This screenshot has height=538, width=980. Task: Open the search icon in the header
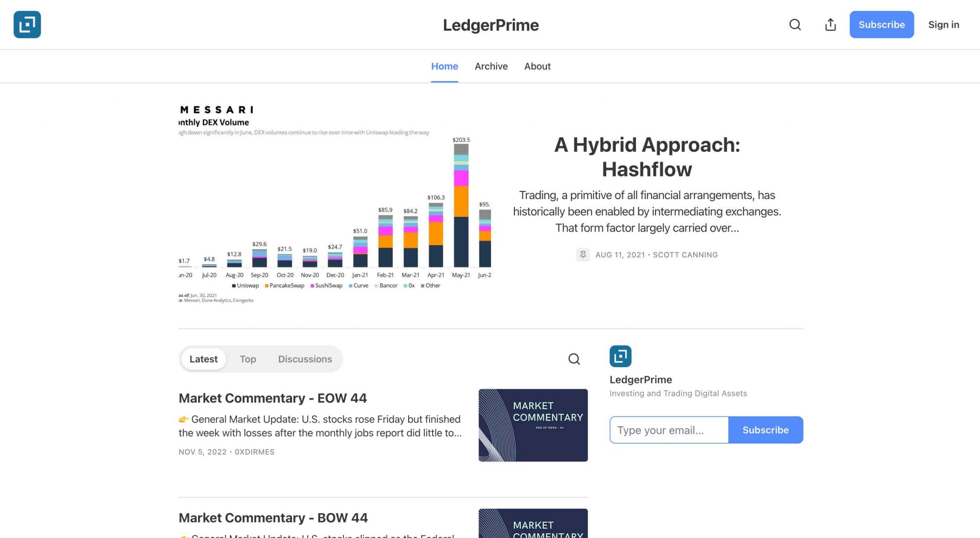795,24
